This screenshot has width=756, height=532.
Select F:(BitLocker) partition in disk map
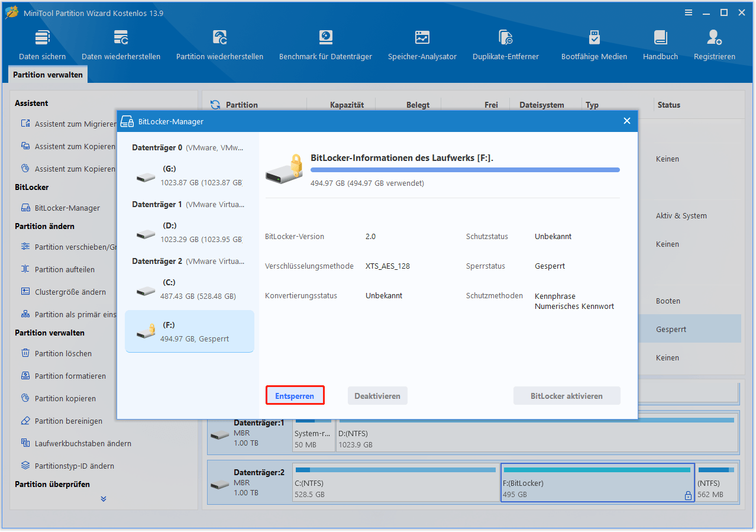point(597,482)
